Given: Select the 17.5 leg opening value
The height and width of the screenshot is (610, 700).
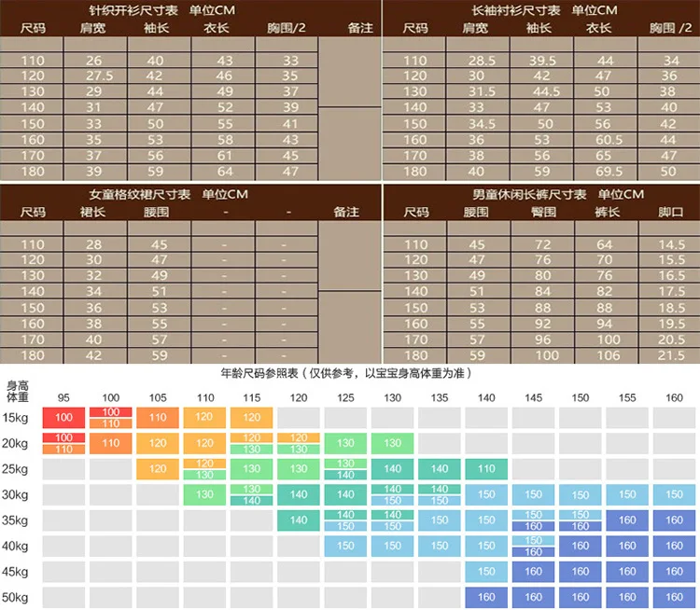Looking at the screenshot, I should 671,291.
